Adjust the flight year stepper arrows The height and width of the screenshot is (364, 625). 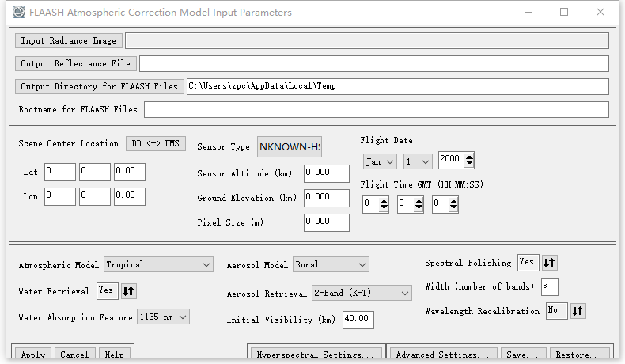tap(470, 160)
